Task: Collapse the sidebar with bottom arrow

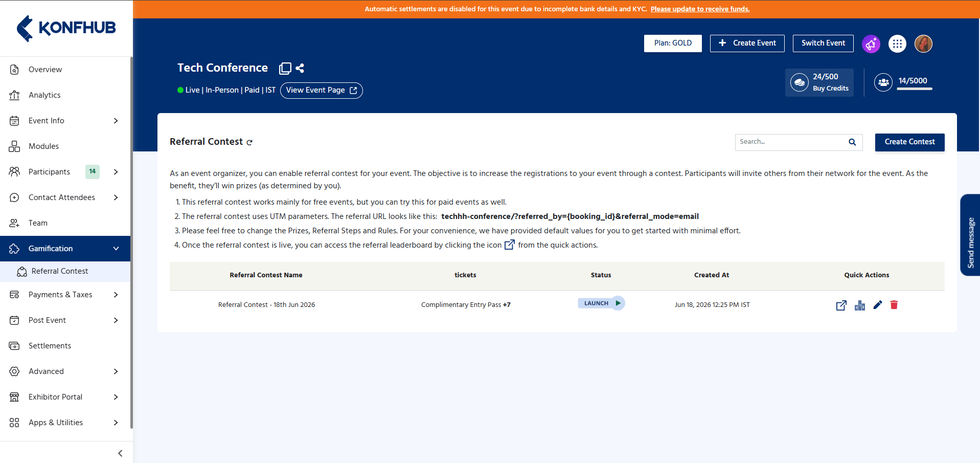Action: 120,453
